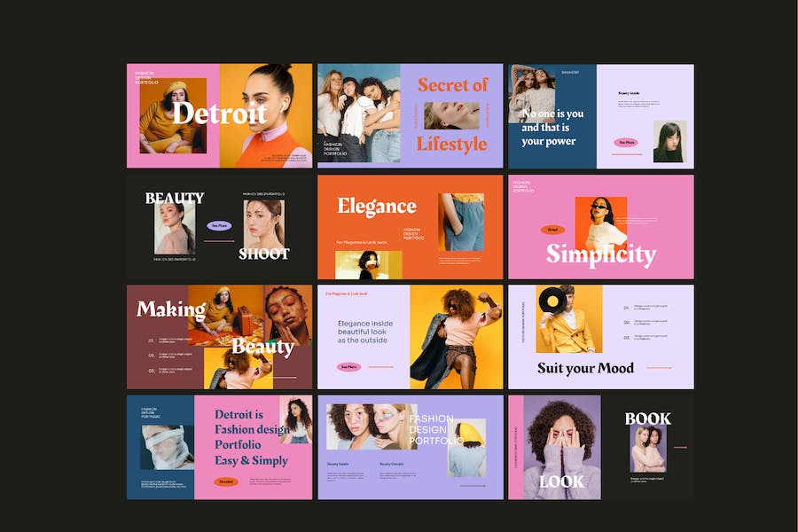Image resolution: width=798 pixels, height=532 pixels.
Task: Open the Suit your Mood slide
Action: click(601, 337)
